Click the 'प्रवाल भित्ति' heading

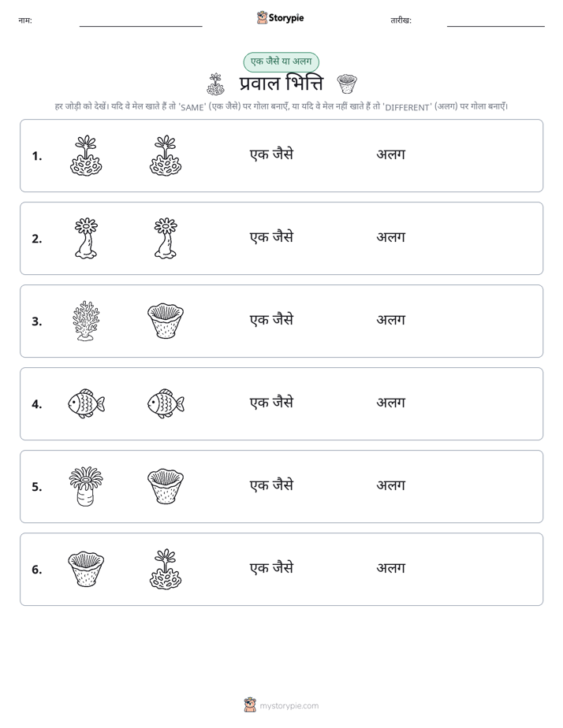click(281, 84)
